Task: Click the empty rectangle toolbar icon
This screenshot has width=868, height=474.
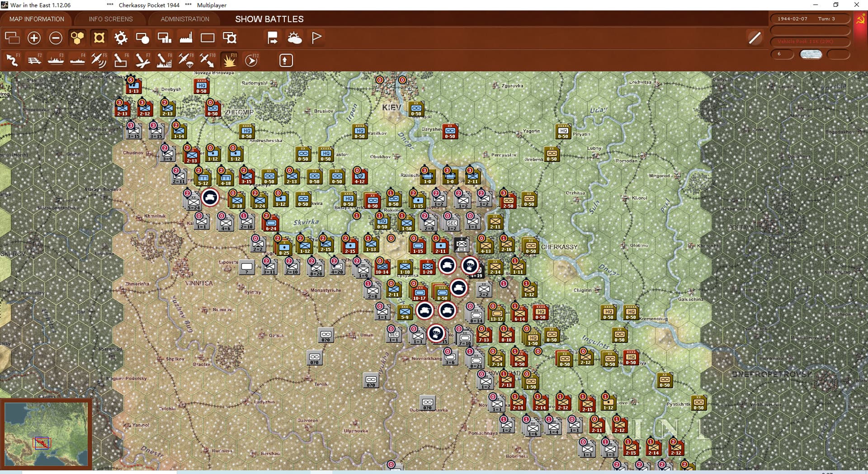Action: [208, 38]
